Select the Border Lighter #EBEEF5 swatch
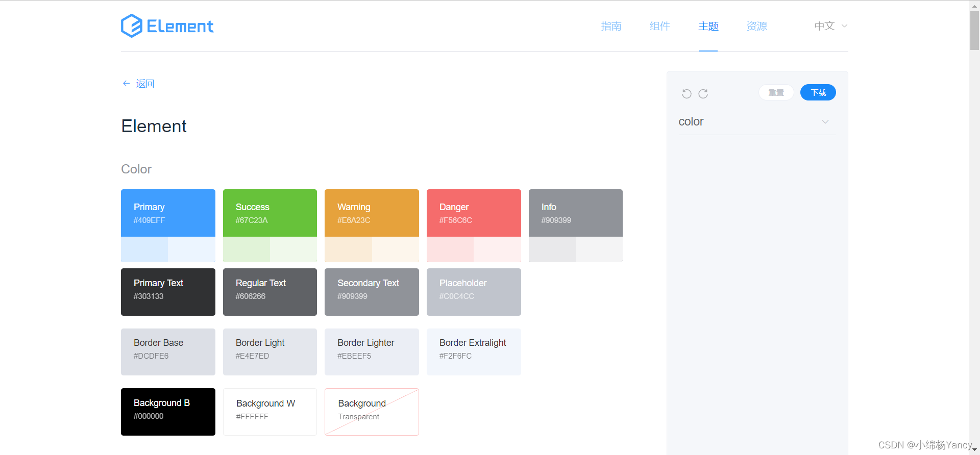The width and height of the screenshot is (980, 455). tap(372, 352)
